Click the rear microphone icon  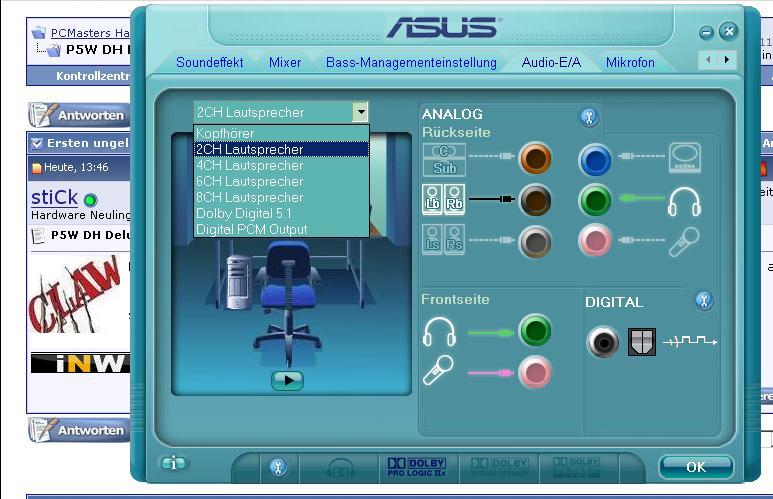(x=684, y=242)
